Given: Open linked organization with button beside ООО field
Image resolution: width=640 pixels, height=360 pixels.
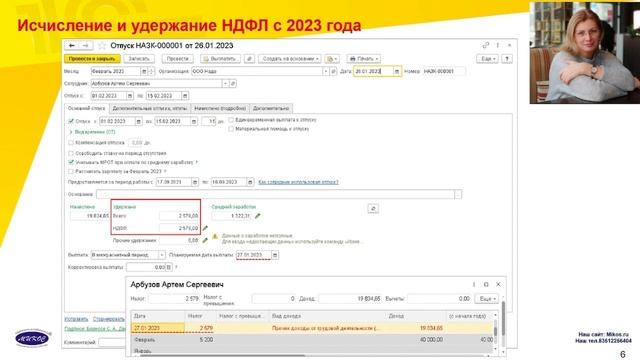Looking at the screenshot, I should [333, 71].
